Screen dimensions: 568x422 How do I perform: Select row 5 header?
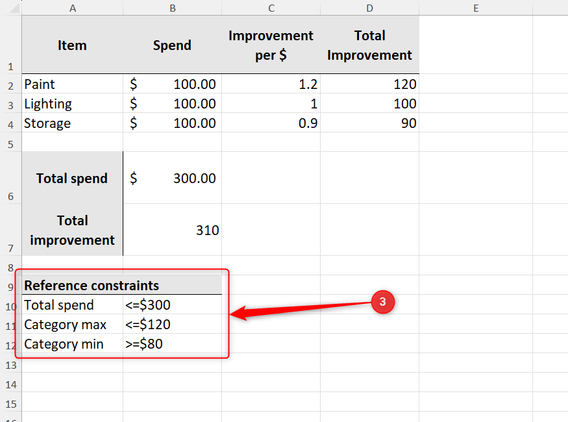[x=11, y=142]
